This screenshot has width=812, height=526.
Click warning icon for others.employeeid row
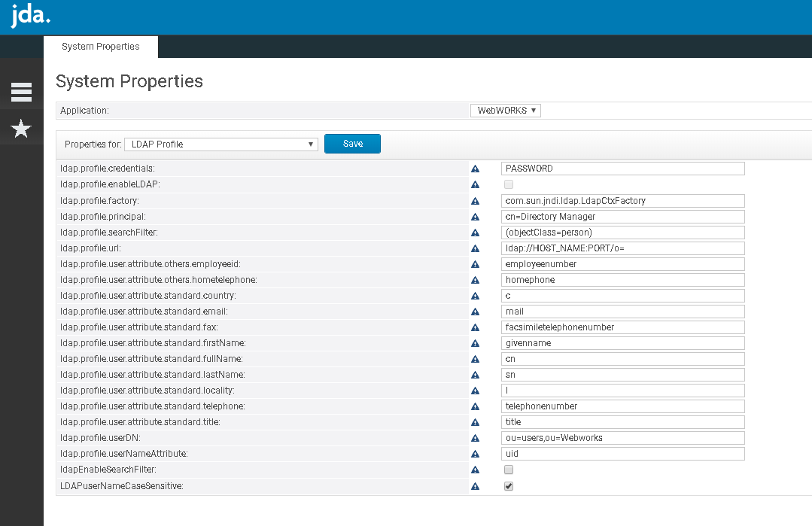pos(475,265)
